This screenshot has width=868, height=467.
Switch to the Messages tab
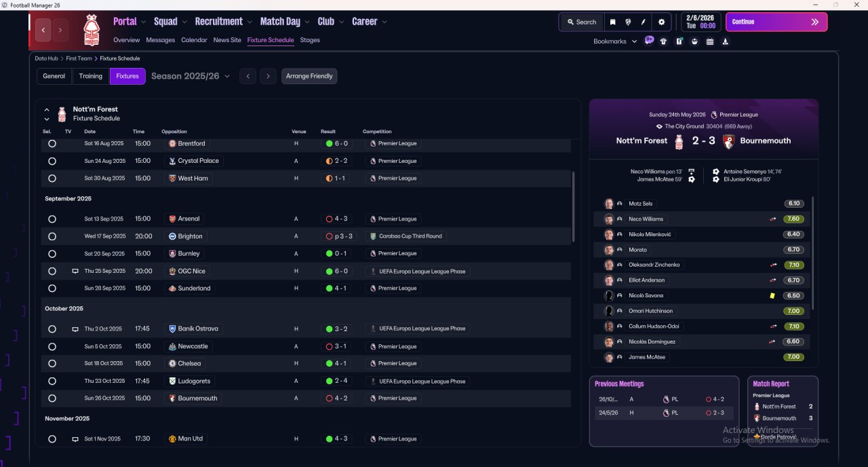(161, 40)
